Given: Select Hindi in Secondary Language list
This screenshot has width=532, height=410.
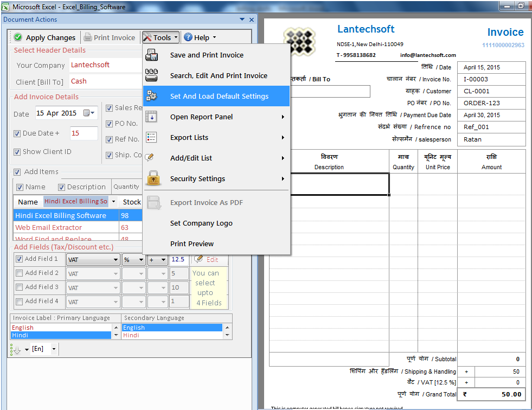Looking at the screenshot, I should coord(172,335).
